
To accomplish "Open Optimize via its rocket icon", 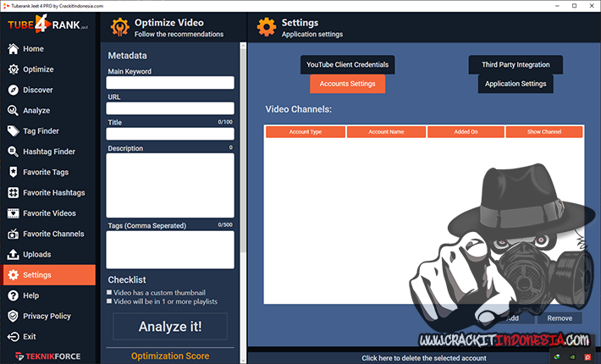I will click(x=14, y=69).
